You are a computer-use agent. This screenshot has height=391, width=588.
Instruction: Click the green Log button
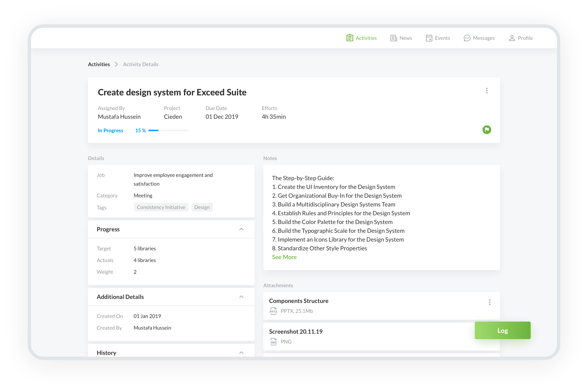(503, 330)
